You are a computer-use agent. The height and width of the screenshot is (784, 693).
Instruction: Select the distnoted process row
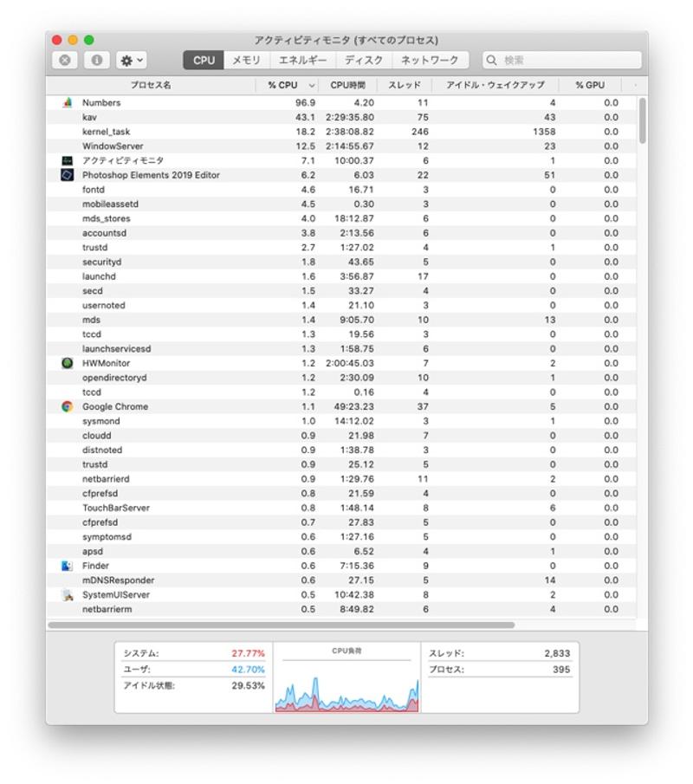pyautogui.click(x=341, y=450)
